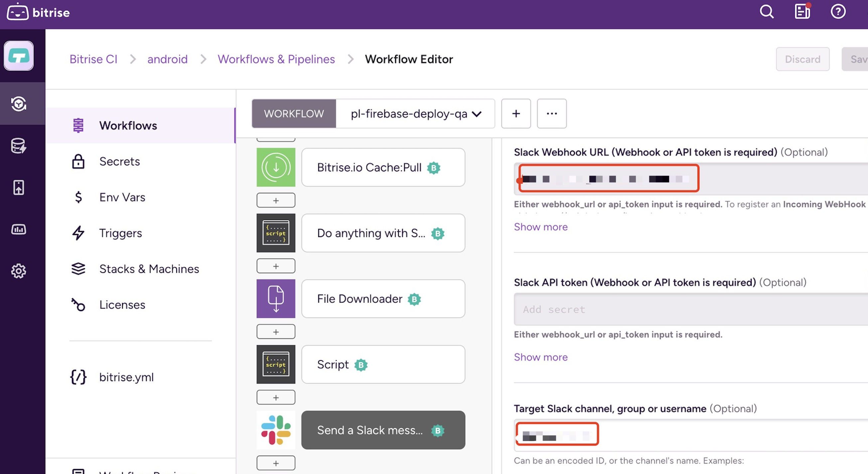Click the Bitrise logo in the header
868x474 pixels.
(38, 13)
